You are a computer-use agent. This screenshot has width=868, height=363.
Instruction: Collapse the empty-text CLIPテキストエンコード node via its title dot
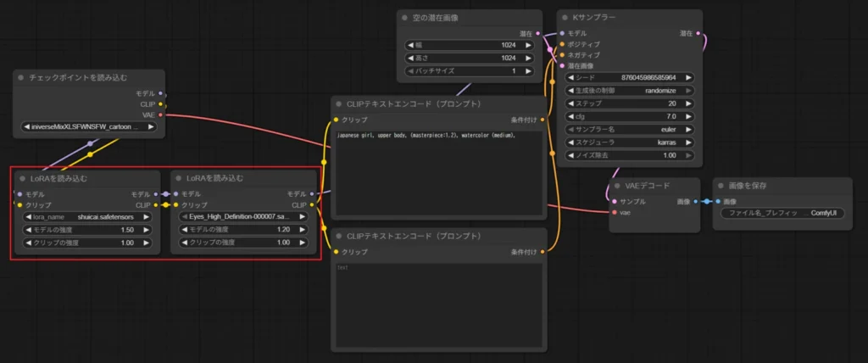tap(339, 237)
